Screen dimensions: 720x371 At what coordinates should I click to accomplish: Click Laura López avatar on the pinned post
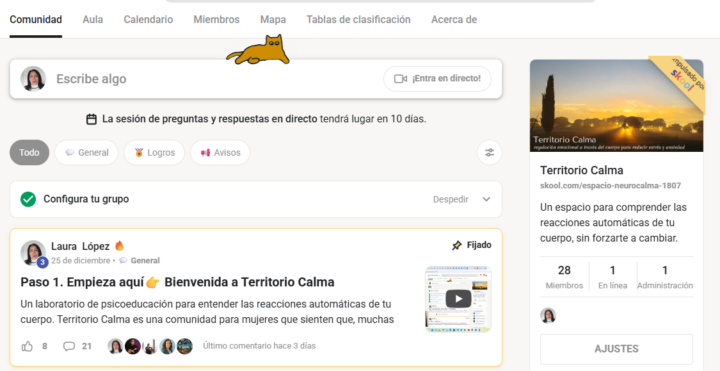(x=33, y=252)
